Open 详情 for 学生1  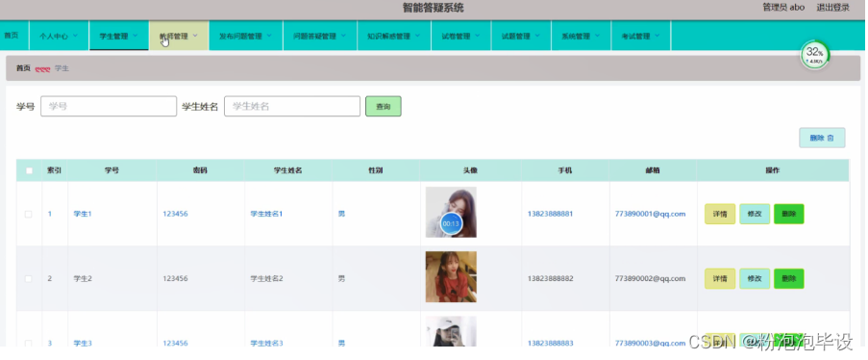(720, 214)
